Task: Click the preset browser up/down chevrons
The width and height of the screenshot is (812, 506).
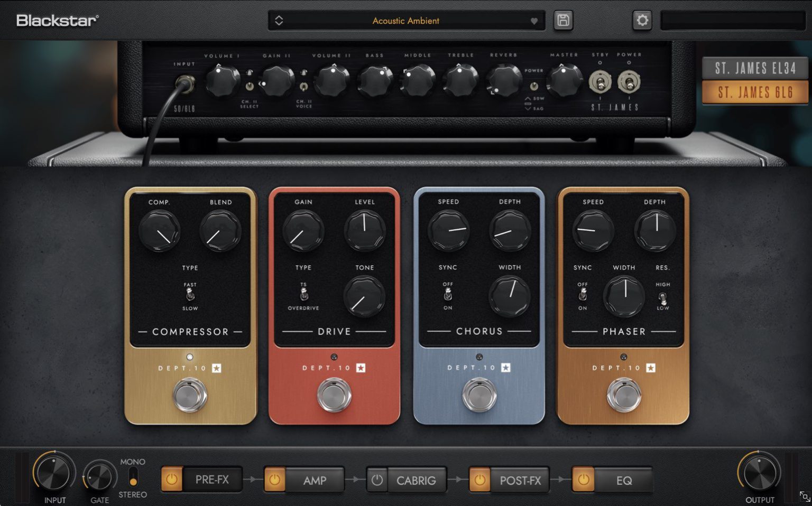Action: tap(280, 20)
